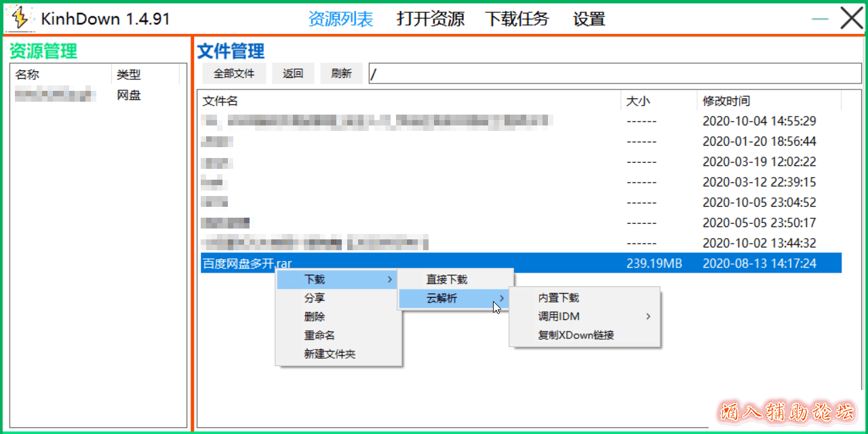The height and width of the screenshot is (434, 868).
Task: Expand the 调用IDM submenu arrow
Action: tap(648, 316)
